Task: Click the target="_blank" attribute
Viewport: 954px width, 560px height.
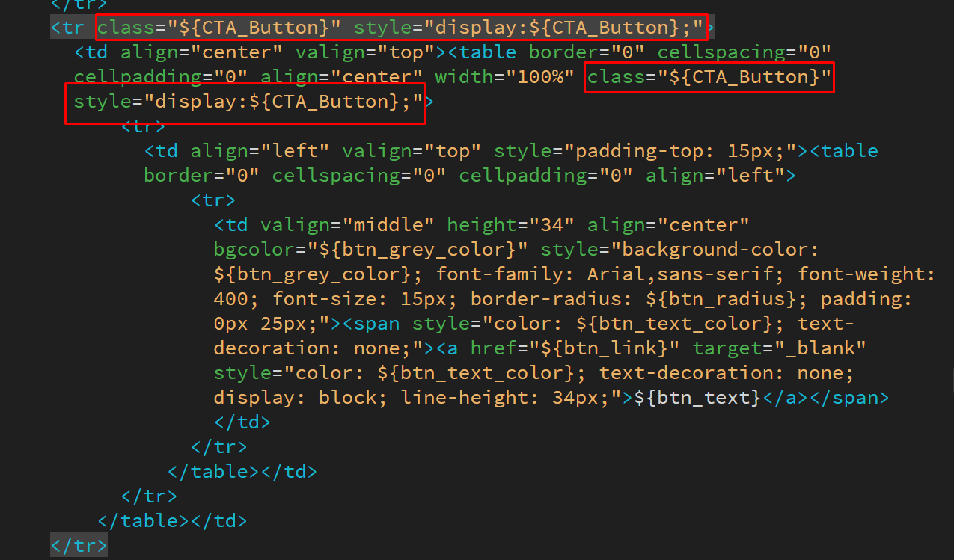Action: 779,348
